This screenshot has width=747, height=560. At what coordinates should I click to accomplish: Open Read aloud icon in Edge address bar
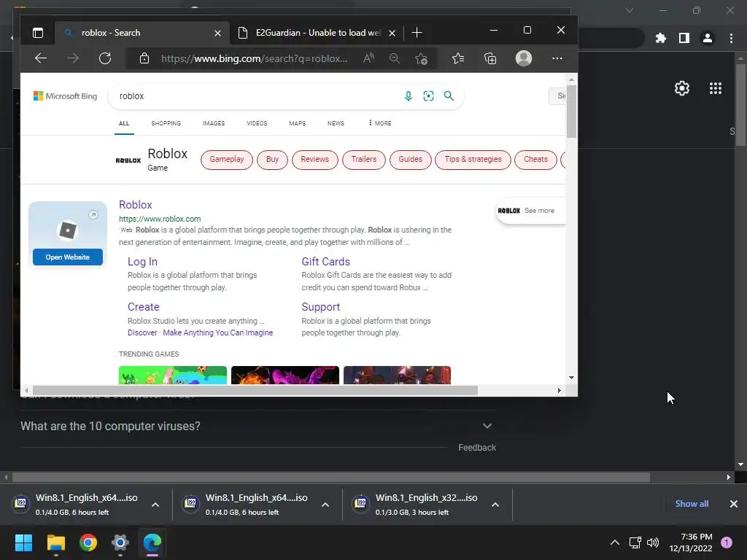tap(368, 58)
